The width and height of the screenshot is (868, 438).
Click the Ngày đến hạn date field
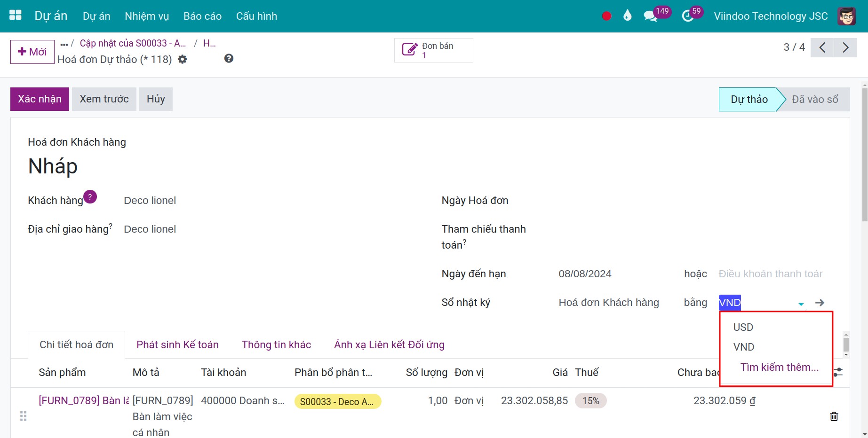coord(585,274)
